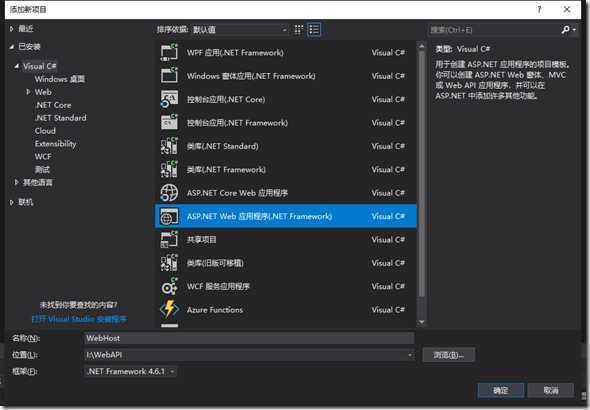The width and height of the screenshot is (590, 410).
Task: Pick the 类库(.NET Framework) icon
Action: tap(169, 169)
